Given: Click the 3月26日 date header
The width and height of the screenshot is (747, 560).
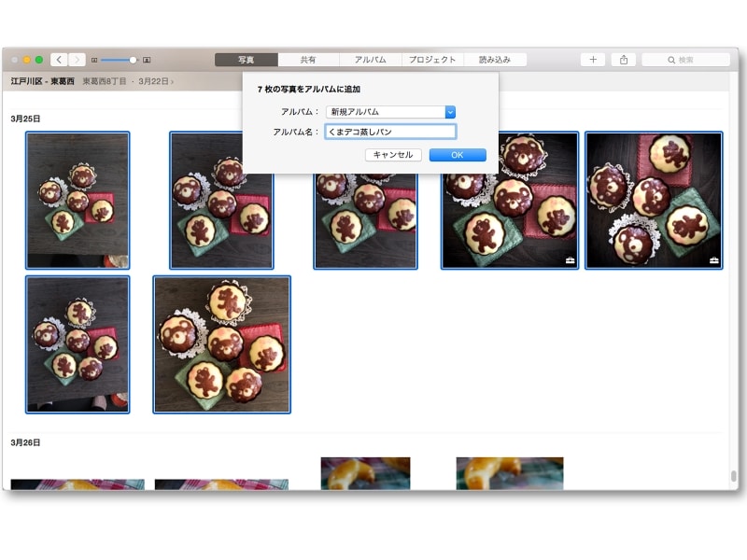Looking at the screenshot, I should pyautogui.click(x=25, y=442).
